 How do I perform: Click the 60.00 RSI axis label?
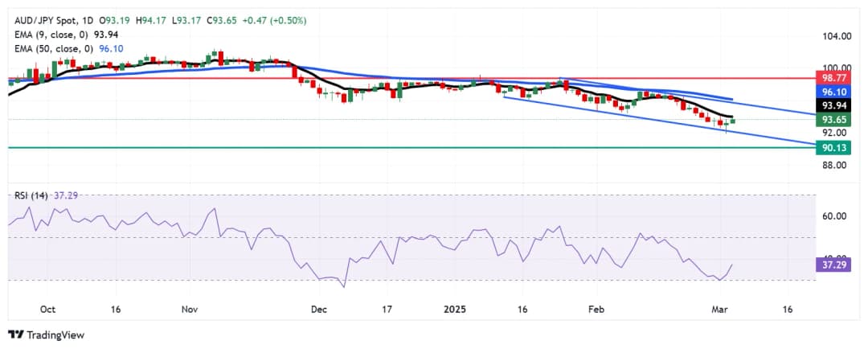tap(834, 216)
